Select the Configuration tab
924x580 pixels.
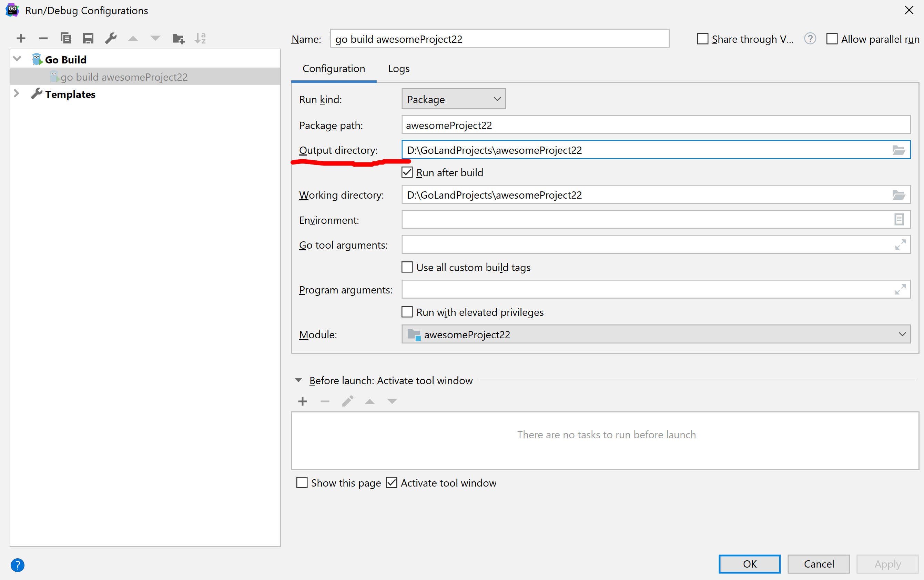coord(334,69)
